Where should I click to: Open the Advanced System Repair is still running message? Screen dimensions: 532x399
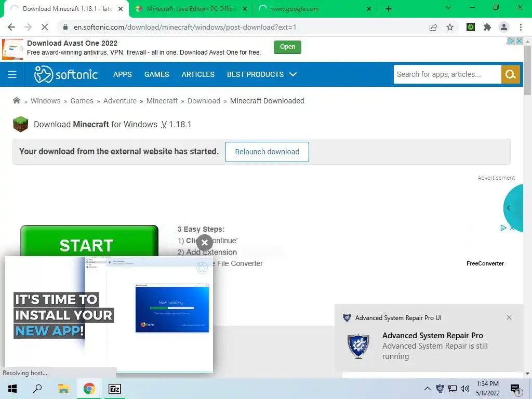pos(435,351)
